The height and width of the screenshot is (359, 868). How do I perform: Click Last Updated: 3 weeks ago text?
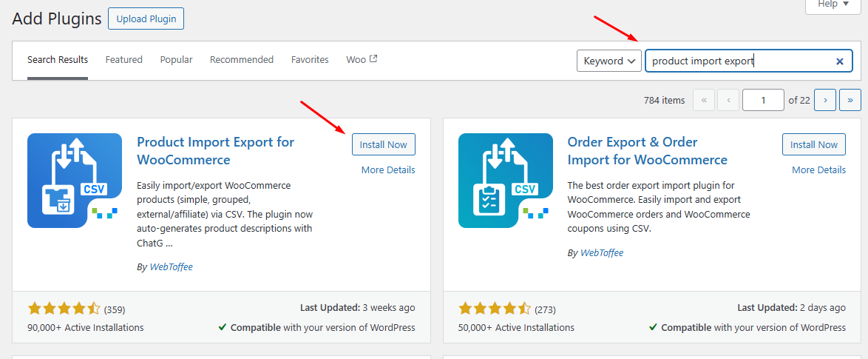[x=358, y=307]
